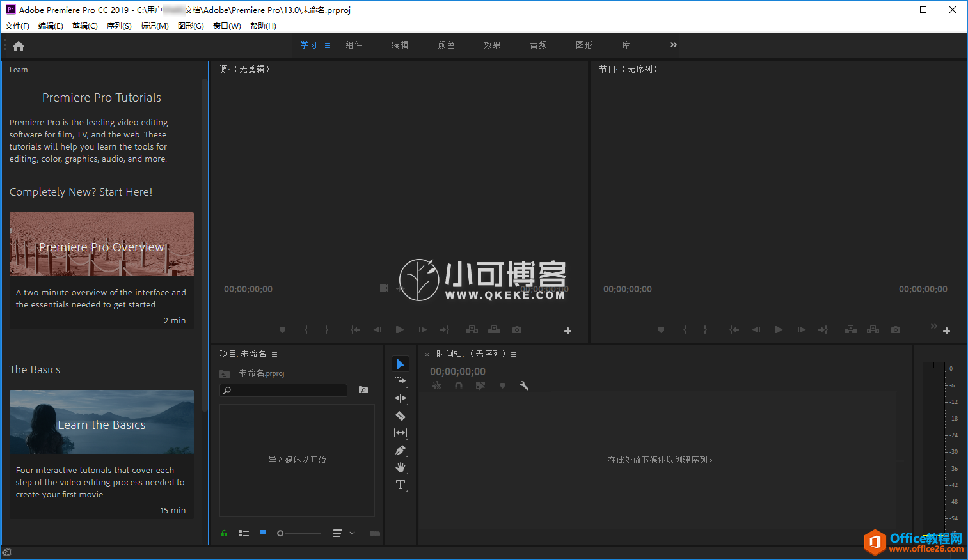
Task: Click Mark In in Source monitor
Action: [x=306, y=330]
